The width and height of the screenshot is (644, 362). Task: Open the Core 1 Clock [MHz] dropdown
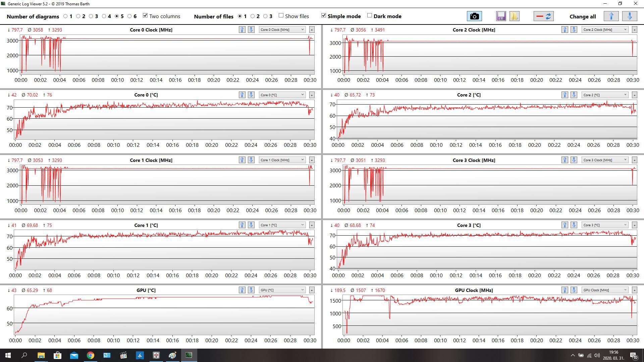point(282,160)
